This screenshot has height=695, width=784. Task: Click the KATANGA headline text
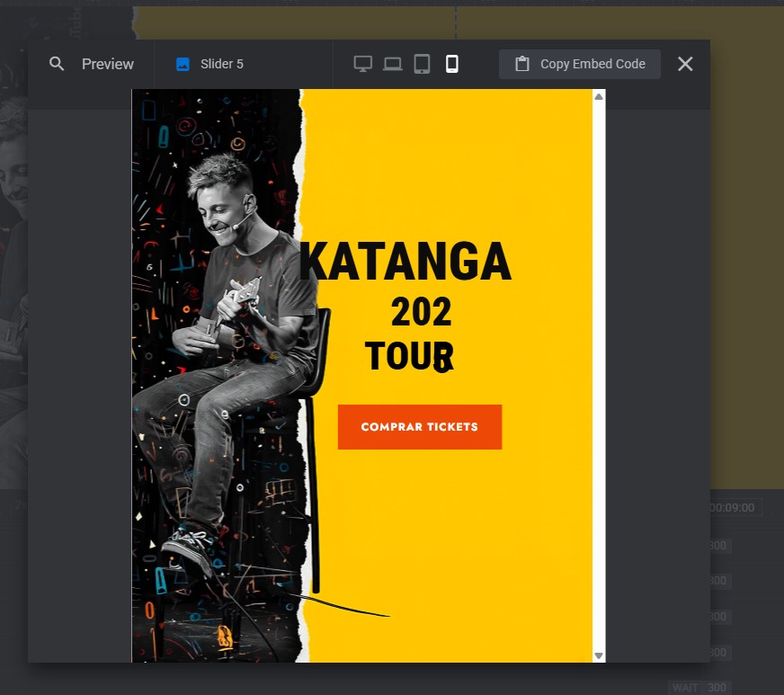(x=405, y=262)
